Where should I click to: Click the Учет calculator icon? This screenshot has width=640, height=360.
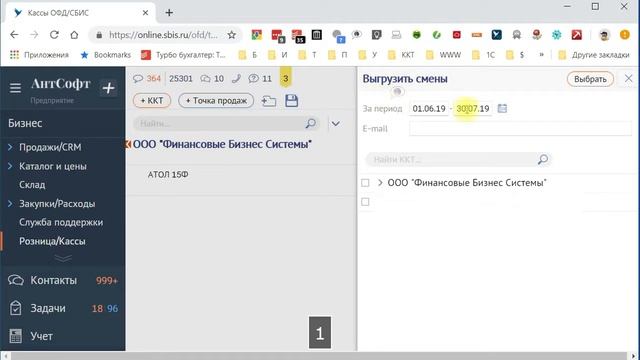[x=16, y=336]
